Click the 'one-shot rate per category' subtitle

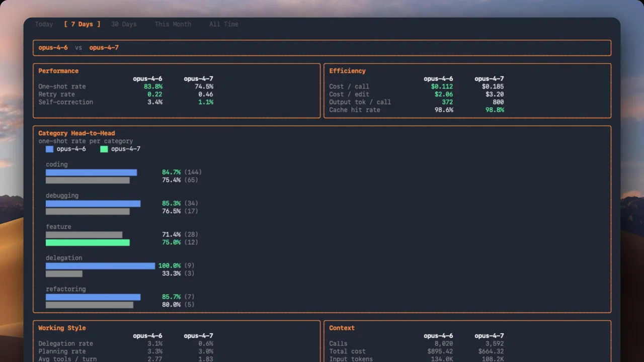pyautogui.click(x=86, y=141)
